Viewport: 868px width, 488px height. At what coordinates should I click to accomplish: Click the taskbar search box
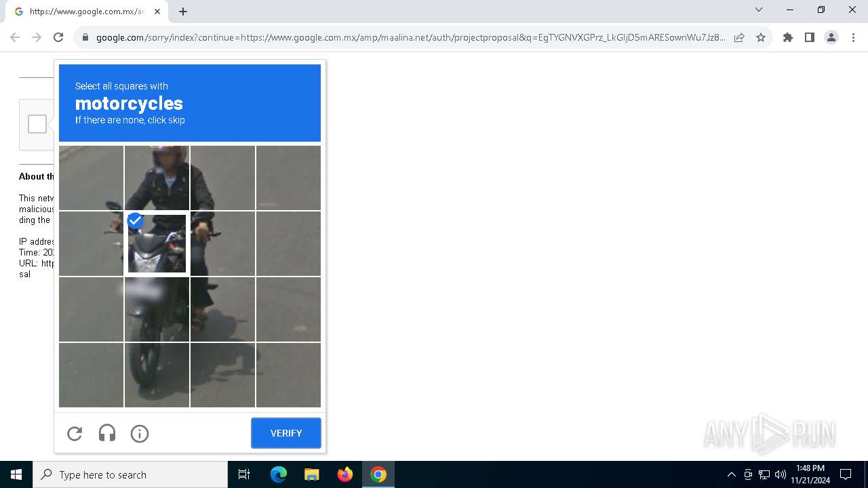pos(130,474)
